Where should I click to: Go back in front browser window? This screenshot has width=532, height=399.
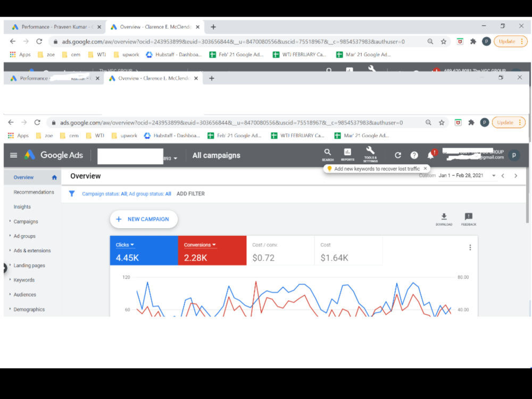pos(11,122)
